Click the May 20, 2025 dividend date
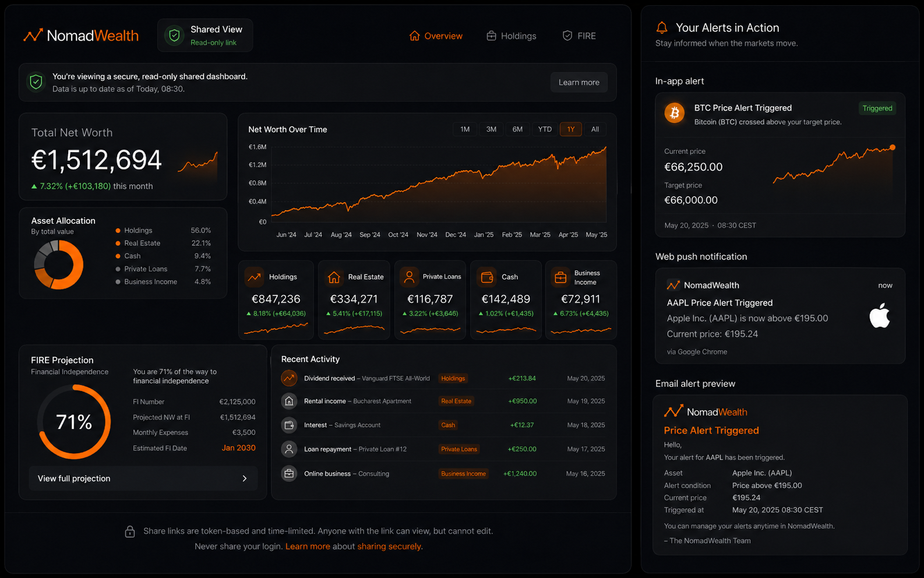Screen dimensions: 924x578 [x=586, y=378]
